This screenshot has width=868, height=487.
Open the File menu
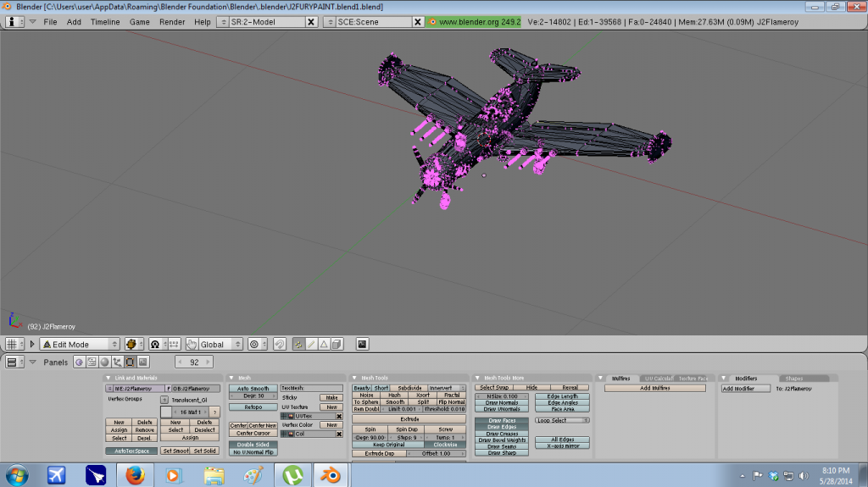[x=50, y=22]
